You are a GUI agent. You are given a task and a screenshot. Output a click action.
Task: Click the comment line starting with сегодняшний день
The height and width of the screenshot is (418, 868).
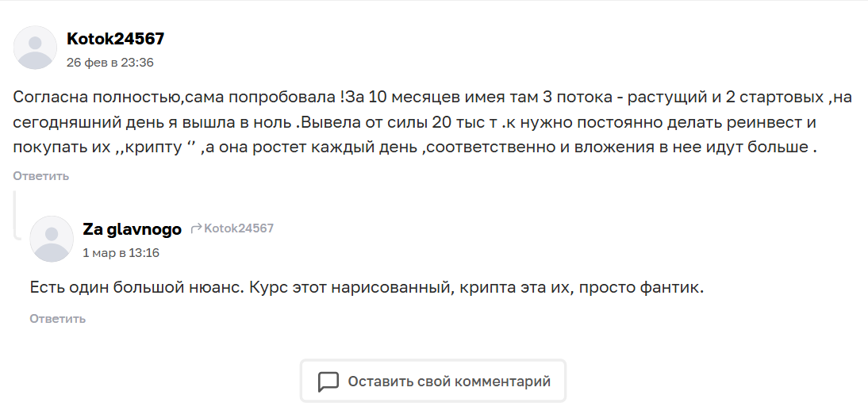(415, 123)
